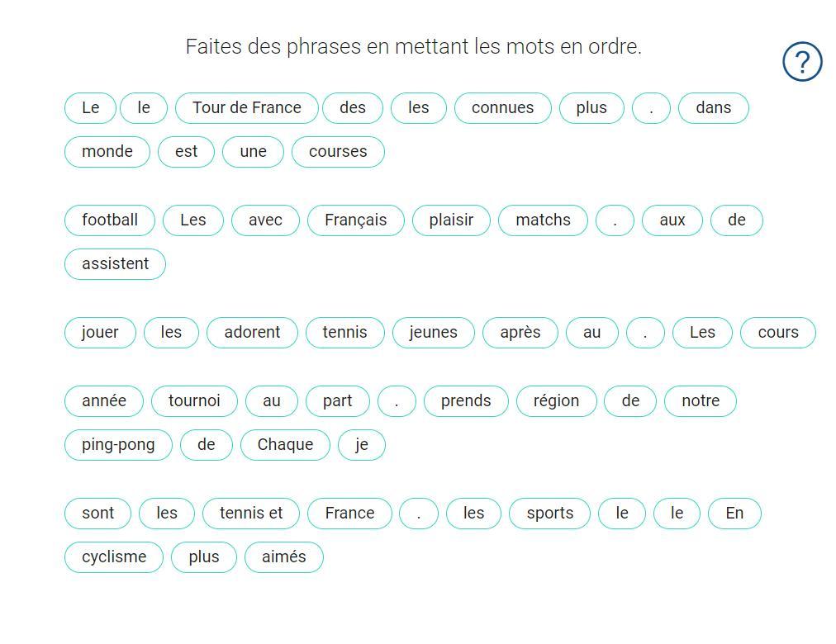The width and height of the screenshot is (836, 644).
Task: Open the question mark help icon
Action: [x=802, y=62]
